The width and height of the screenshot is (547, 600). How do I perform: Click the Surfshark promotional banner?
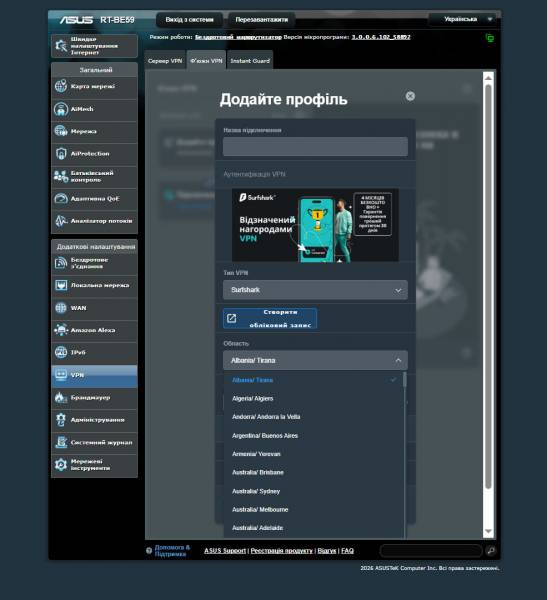coord(315,225)
